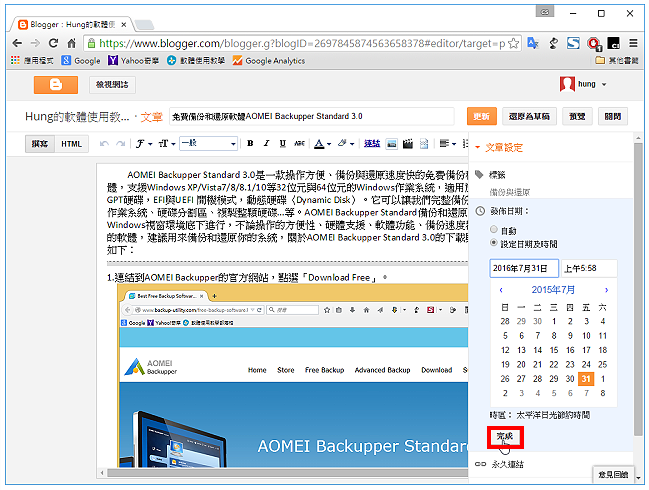
Task: Open Chrome's hamburger menu
Action: click(x=633, y=43)
